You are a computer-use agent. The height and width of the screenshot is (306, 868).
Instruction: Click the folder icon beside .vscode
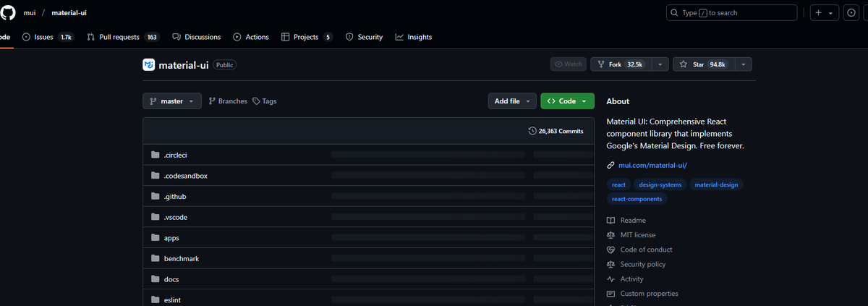155,217
